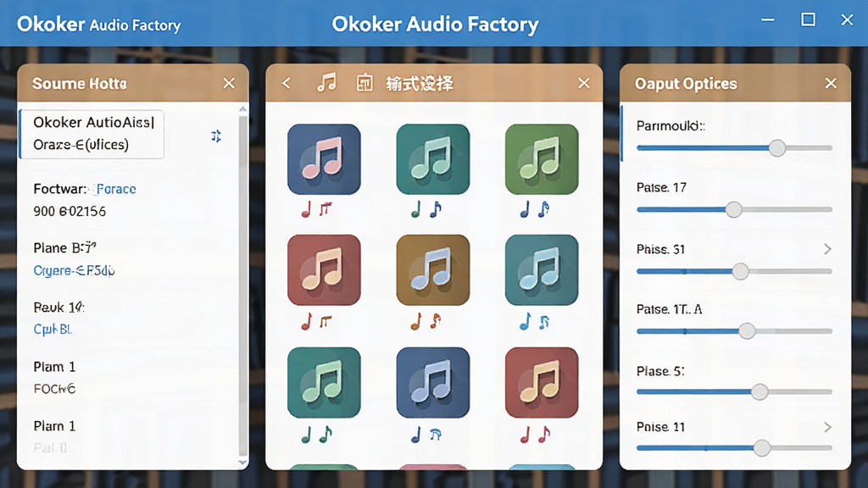Select the blue note on brown tile
Viewport: 868px width, 488px height.
coord(433,270)
